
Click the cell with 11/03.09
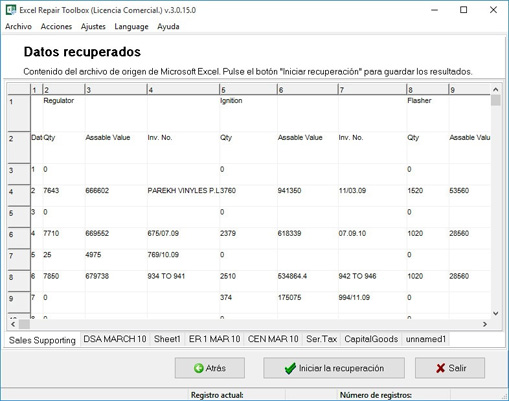tap(372, 195)
